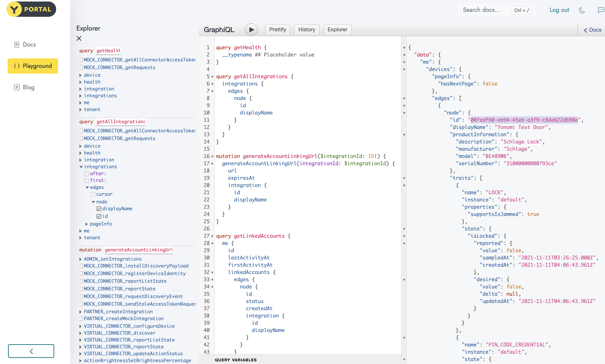Screen dimensions: 605x364
Task: Close the Explorer panel with X icon
Action: tap(79, 39)
